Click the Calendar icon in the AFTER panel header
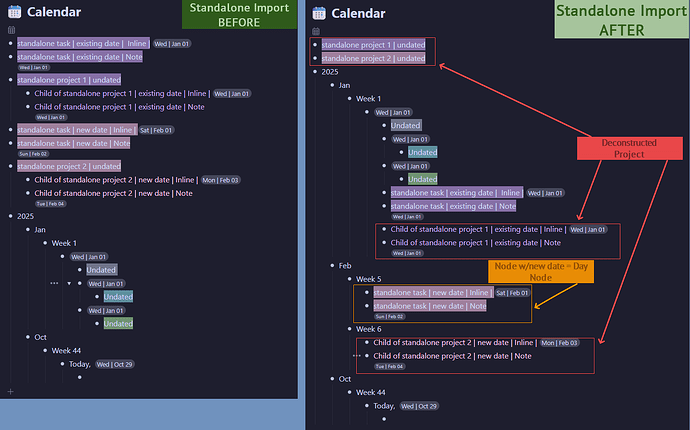 point(319,13)
